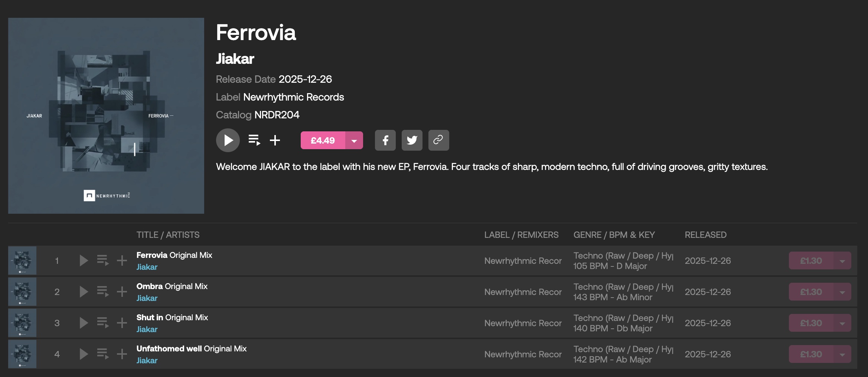Share the release on Twitter
Viewport: 868px width, 377px height.
click(x=412, y=140)
